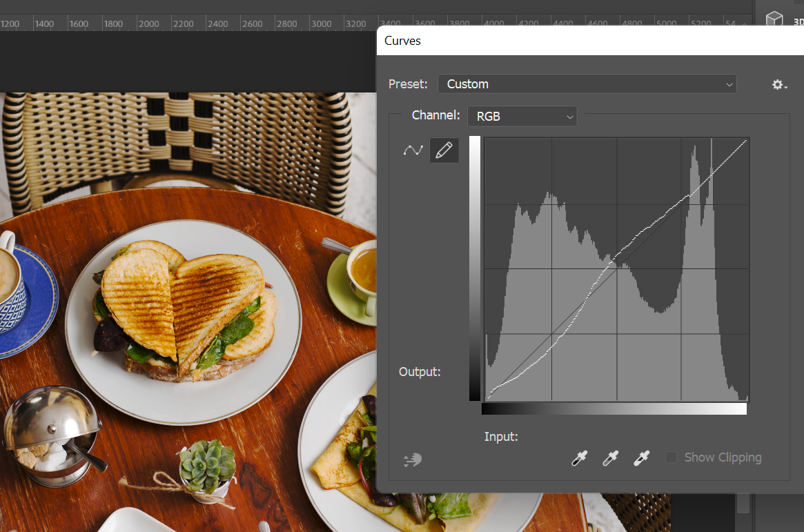This screenshot has height=532, width=804.
Task: Click the Channel label text
Action: [435, 115]
